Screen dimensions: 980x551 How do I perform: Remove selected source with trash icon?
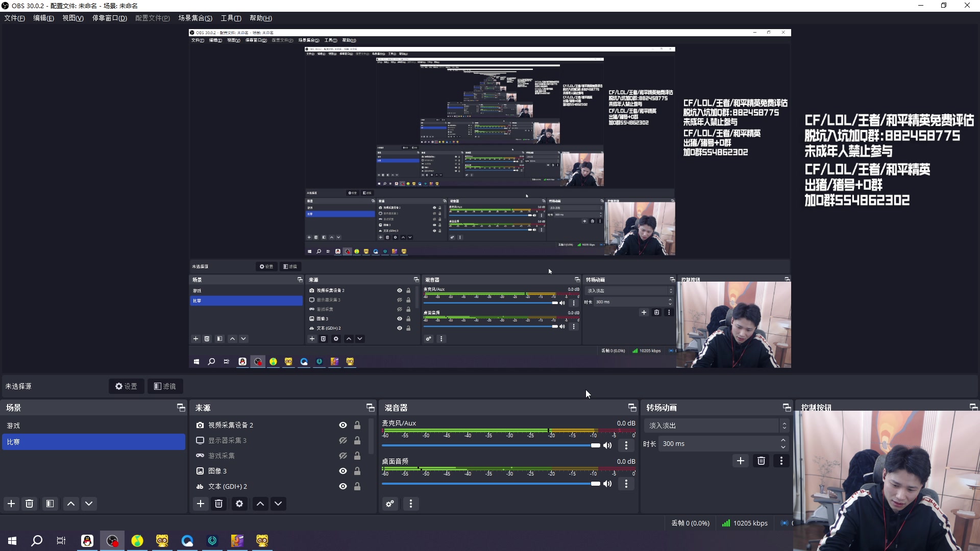pos(219,504)
